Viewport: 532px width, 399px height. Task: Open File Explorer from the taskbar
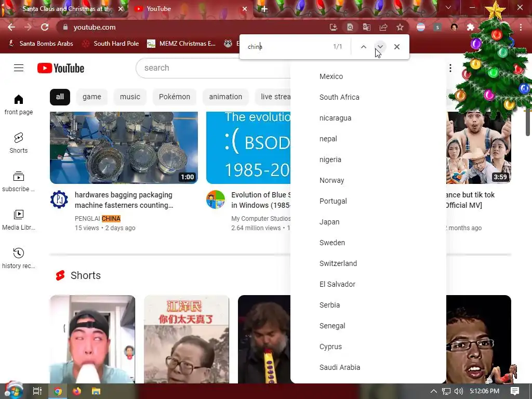96,391
